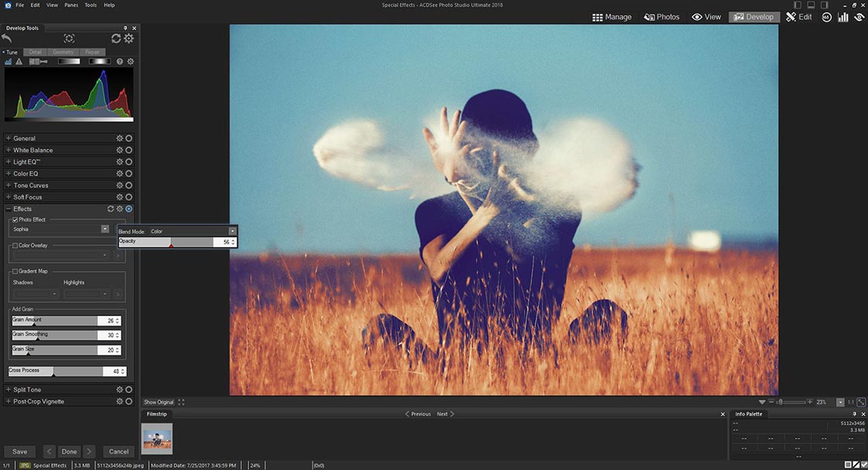The height and width of the screenshot is (470, 868).
Task: Click the dashed-circle selection icon in Develop Tools
Action: [69, 38]
